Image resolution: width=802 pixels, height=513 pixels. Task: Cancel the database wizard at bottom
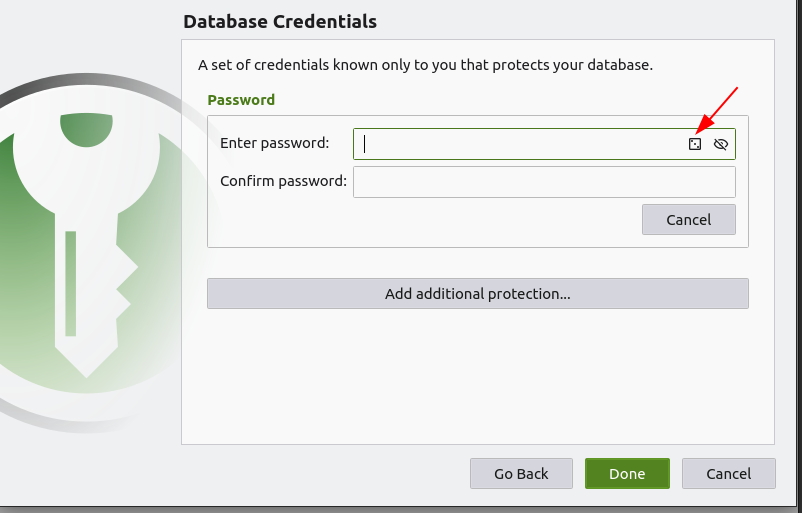click(x=728, y=473)
